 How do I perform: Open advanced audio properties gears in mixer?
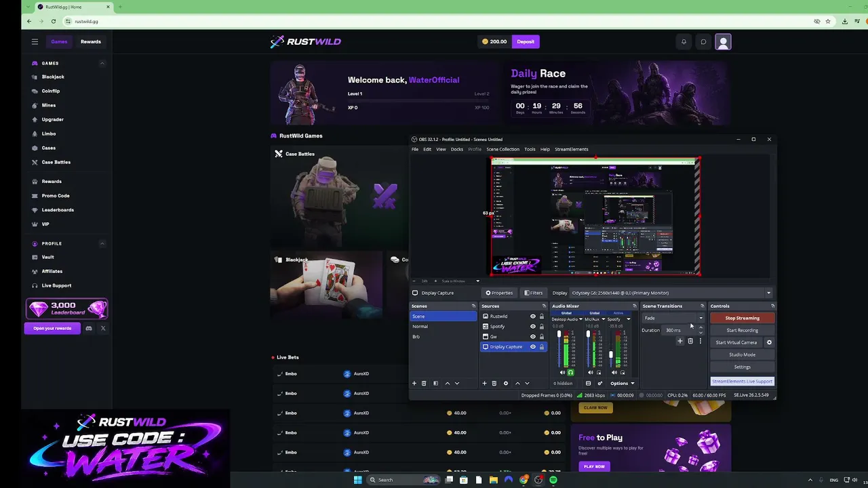(x=599, y=384)
